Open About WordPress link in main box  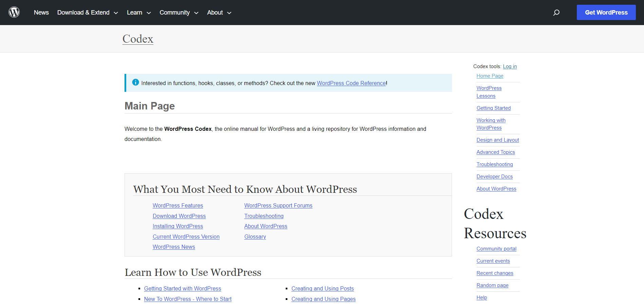pyautogui.click(x=266, y=226)
